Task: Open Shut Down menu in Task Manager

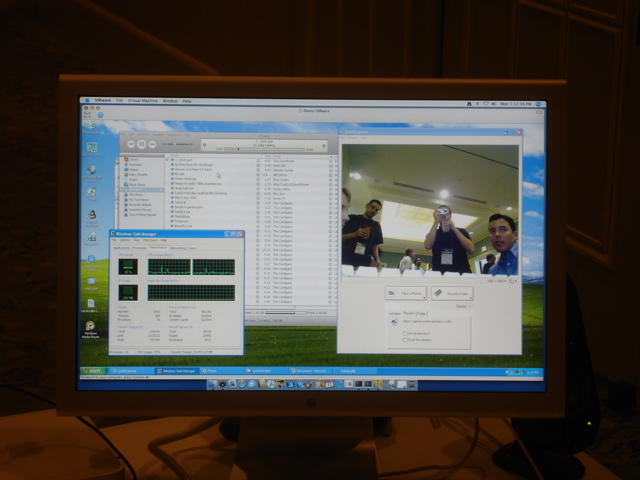Action: pyautogui.click(x=150, y=240)
